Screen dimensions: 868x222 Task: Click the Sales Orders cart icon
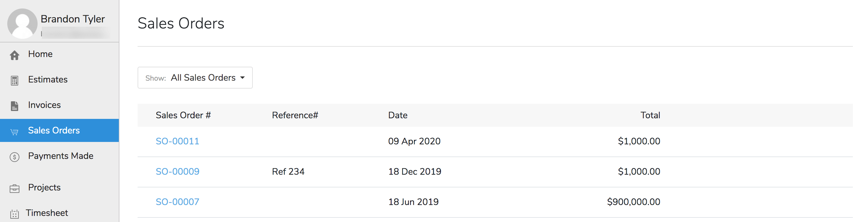click(15, 132)
